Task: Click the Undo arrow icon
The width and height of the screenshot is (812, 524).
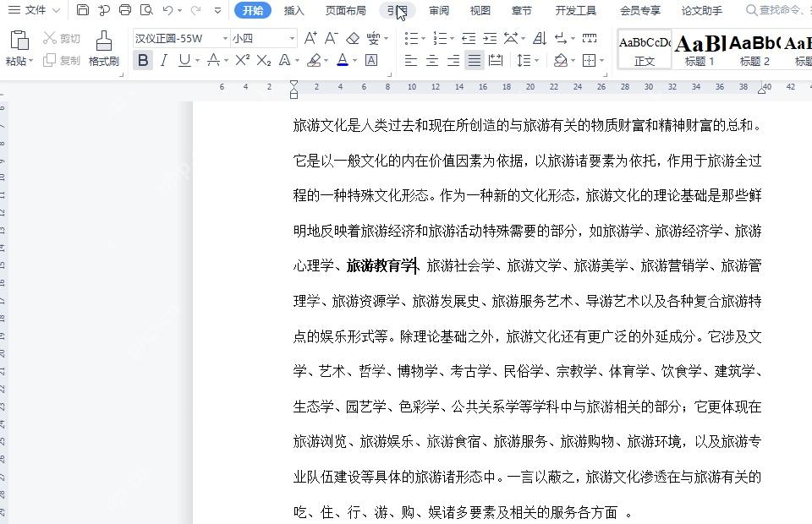Action: (167, 10)
